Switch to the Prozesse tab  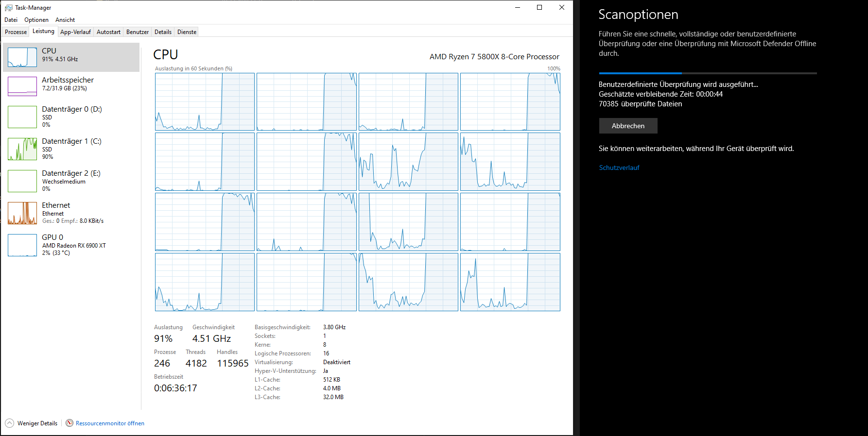(x=16, y=32)
